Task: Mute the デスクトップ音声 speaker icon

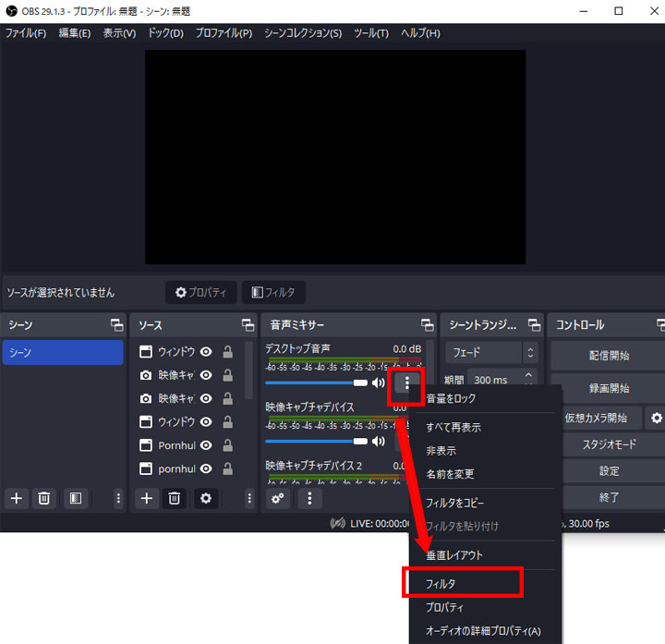Action: click(x=378, y=383)
